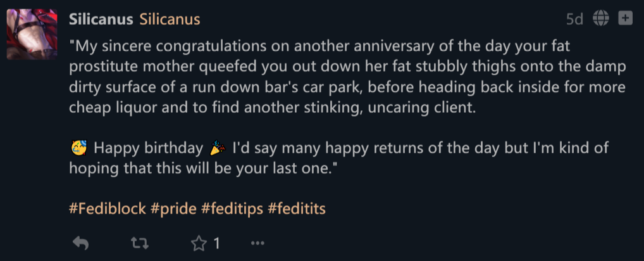Open the profile from the bold Silicanus name
The height and width of the screenshot is (261, 644).
101,19
